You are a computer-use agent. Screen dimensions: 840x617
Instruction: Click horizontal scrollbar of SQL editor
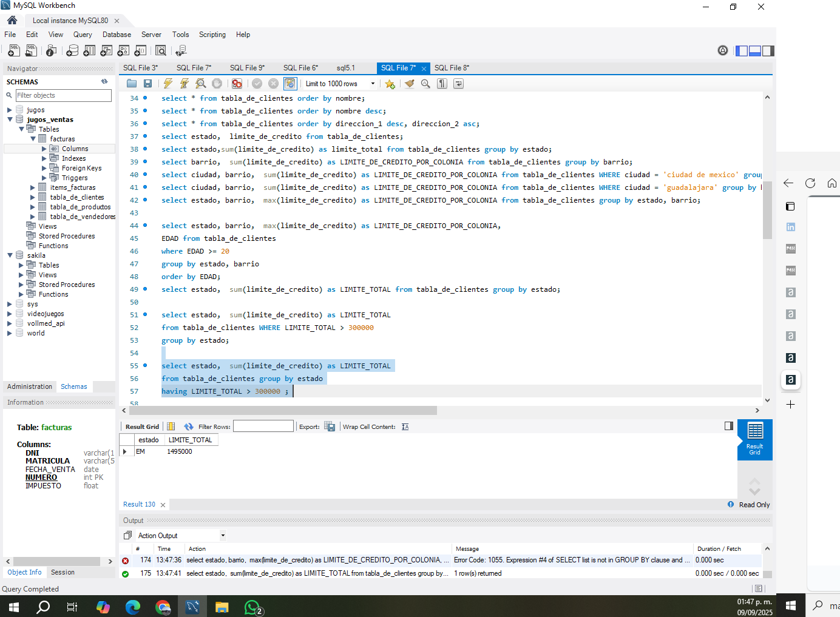click(283, 411)
